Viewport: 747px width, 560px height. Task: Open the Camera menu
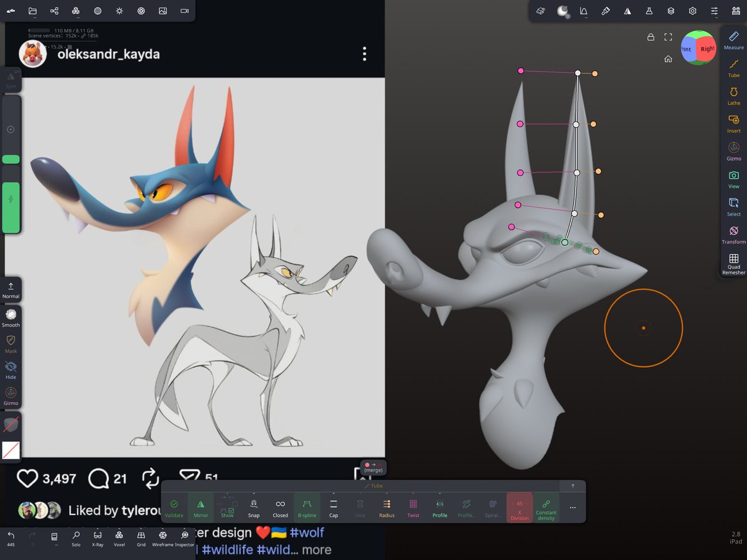coord(184,11)
